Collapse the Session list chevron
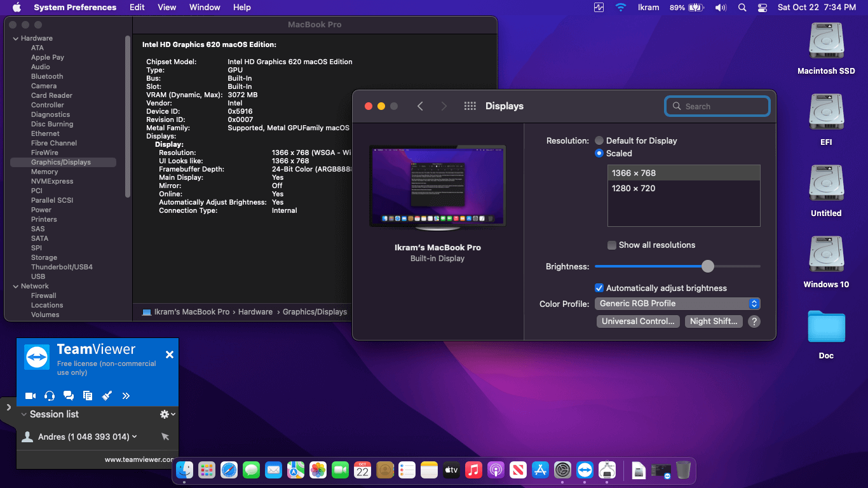 24,414
